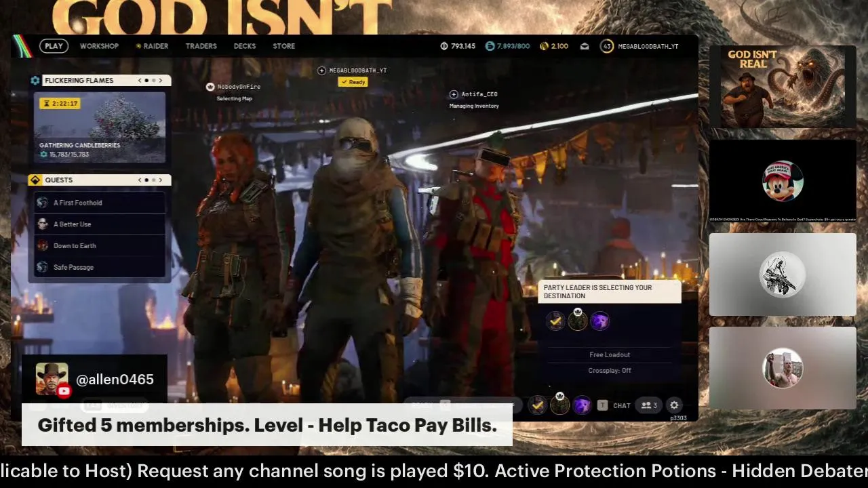Open the party members count 3 button

click(649, 405)
